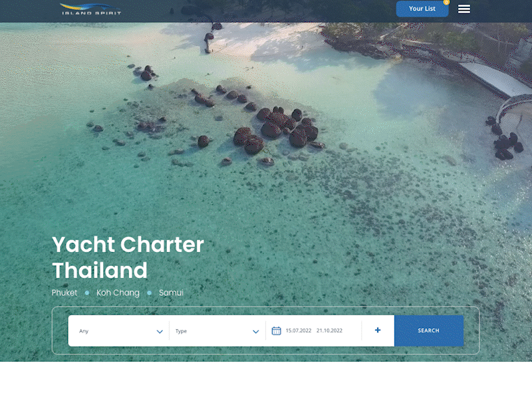
Task: Click the plus icon for more filters
Action: [378, 330]
